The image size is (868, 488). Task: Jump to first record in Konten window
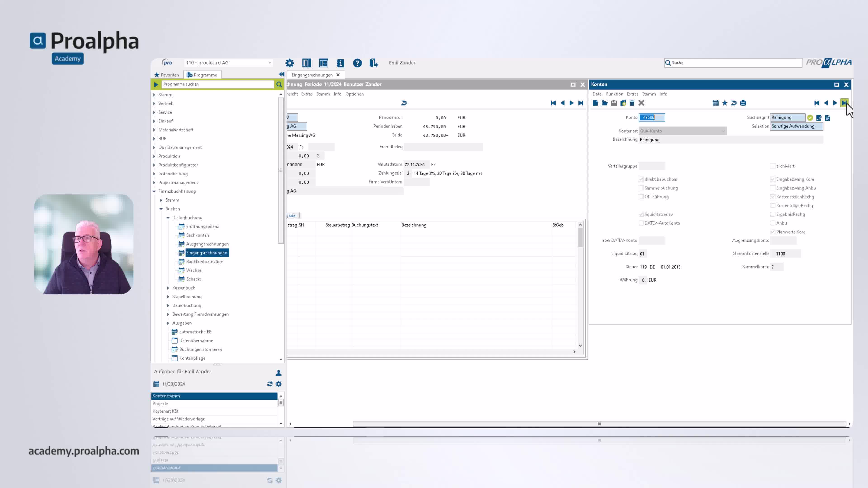coord(817,103)
